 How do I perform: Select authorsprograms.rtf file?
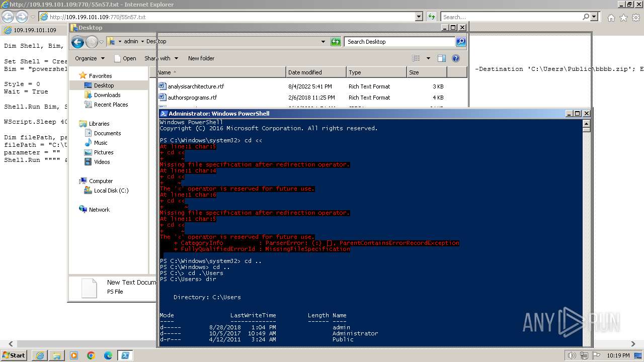click(x=192, y=98)
